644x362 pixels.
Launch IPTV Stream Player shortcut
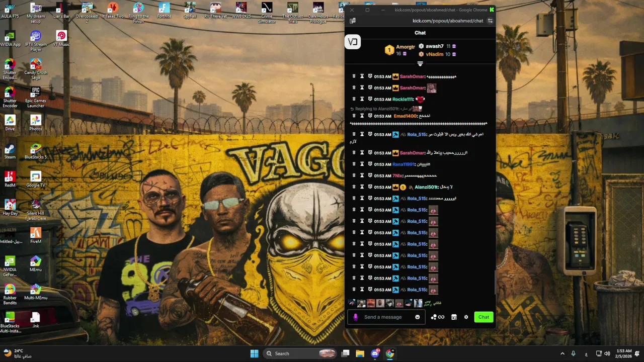pos(35,41)
